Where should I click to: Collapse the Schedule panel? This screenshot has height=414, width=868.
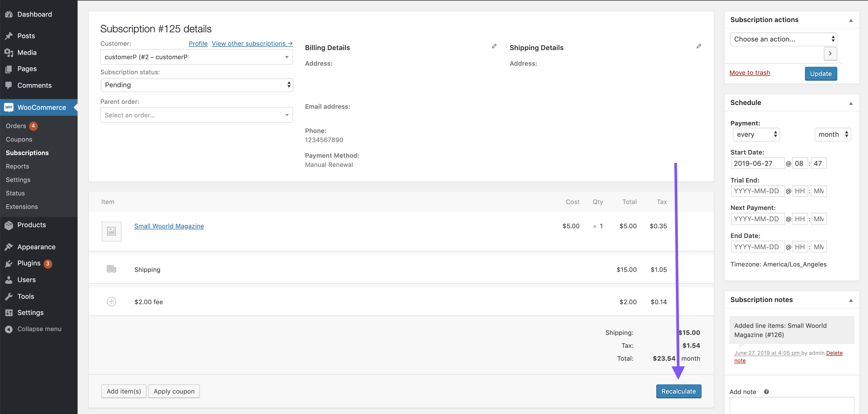tap(851, 103)
